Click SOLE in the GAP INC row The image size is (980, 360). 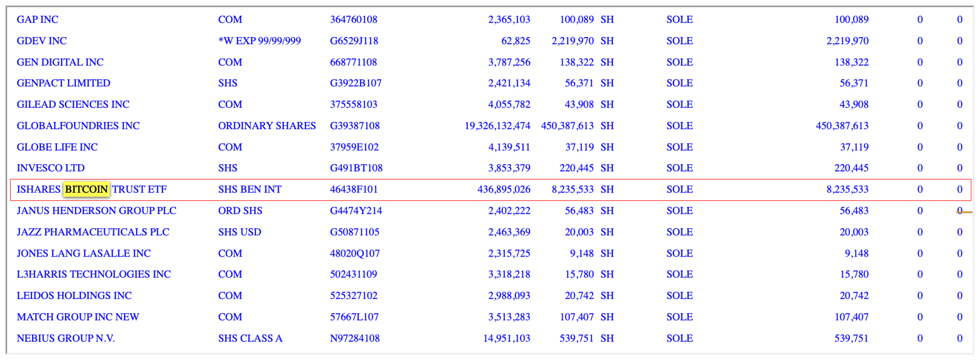coord(679,20)
